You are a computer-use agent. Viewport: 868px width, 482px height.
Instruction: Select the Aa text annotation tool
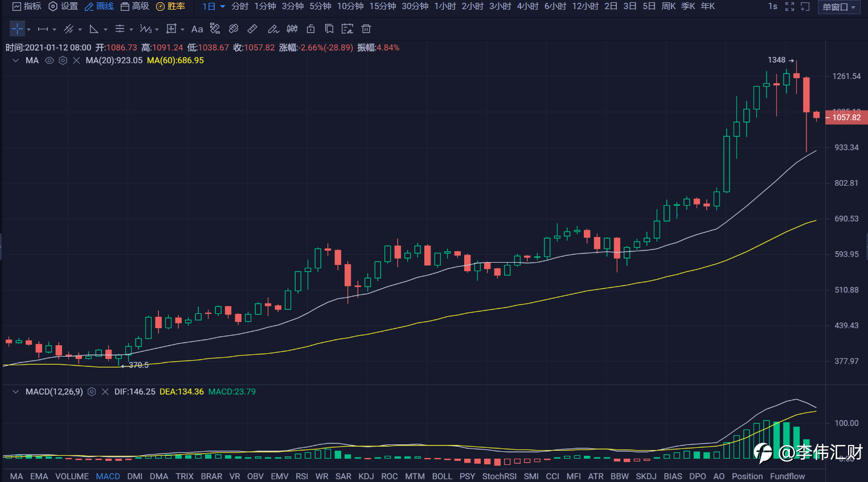point(197,29)
